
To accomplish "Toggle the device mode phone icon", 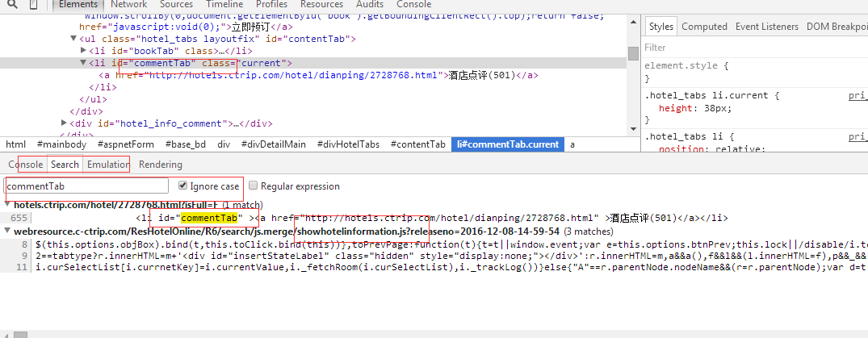I will 34,4.
